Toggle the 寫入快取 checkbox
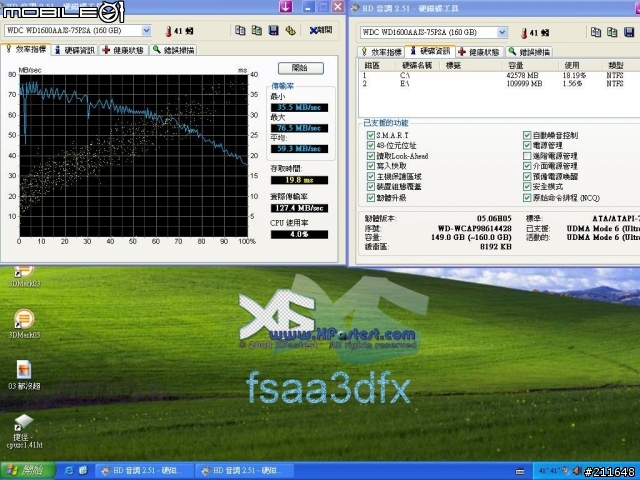The image size is (640, 480). pos(371,166)
